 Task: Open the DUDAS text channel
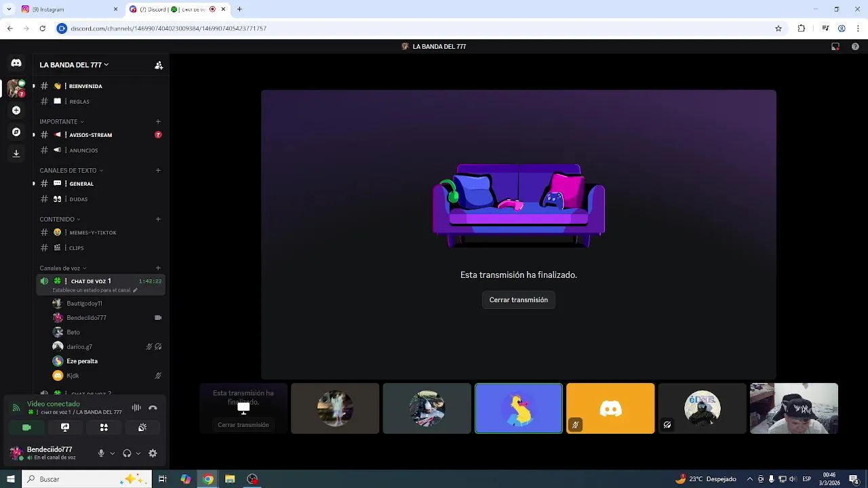[100, 199]
